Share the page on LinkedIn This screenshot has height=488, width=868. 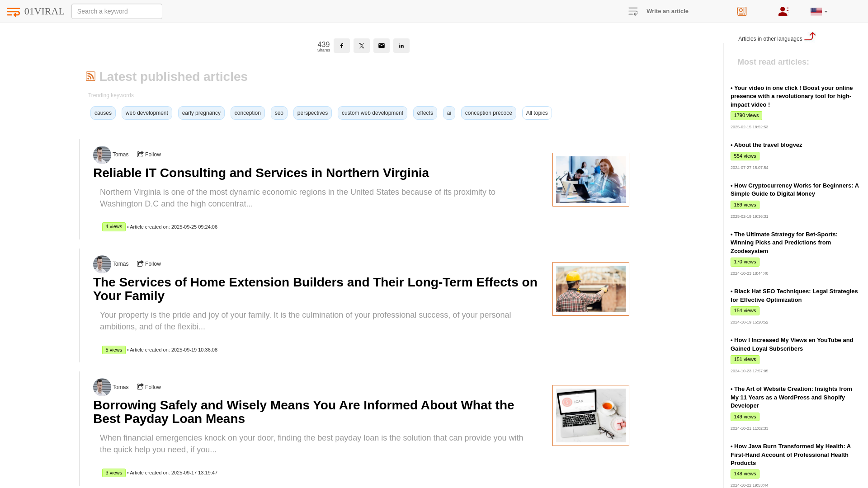(401, 46)
